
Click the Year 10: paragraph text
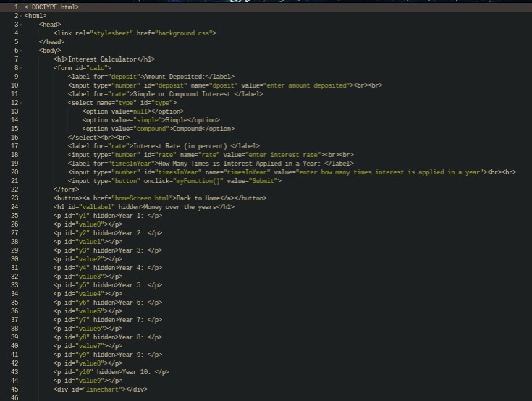tap(136, 372)
